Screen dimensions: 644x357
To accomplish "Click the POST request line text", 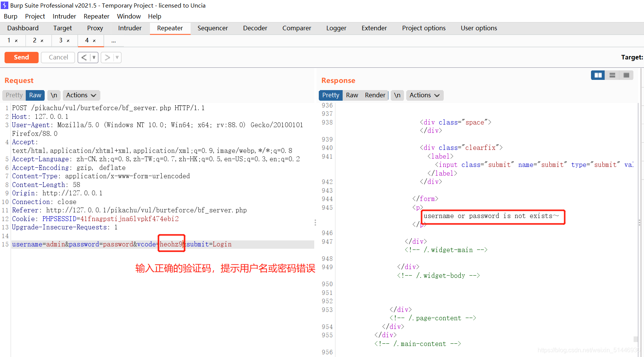I will (x=108, y=108).
